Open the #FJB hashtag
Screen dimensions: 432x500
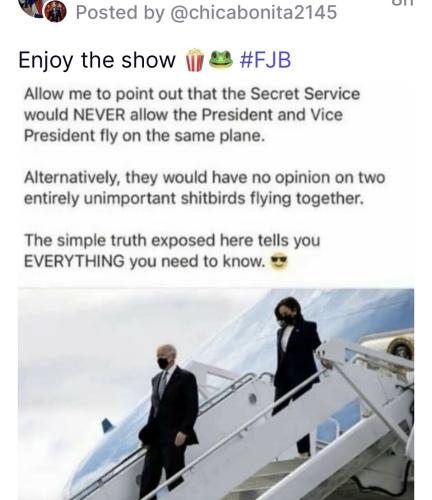pyautogui.click(x=265, y=60)
